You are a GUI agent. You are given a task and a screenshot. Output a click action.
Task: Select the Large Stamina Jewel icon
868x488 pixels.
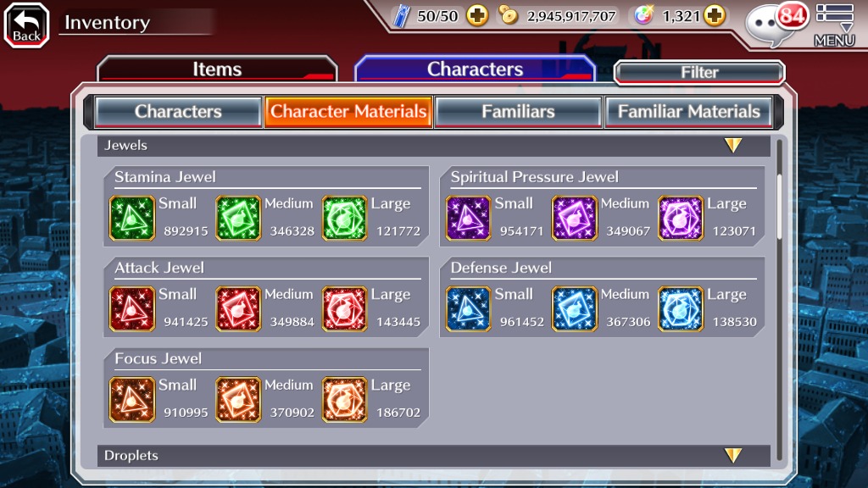click(x=344, y=218)
